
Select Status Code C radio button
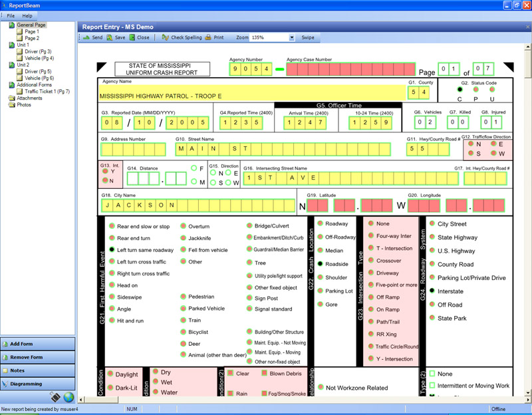coord(460,89)
